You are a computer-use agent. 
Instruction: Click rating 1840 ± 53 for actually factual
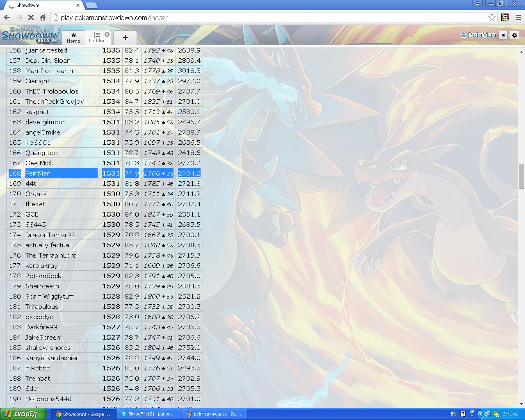158,245
